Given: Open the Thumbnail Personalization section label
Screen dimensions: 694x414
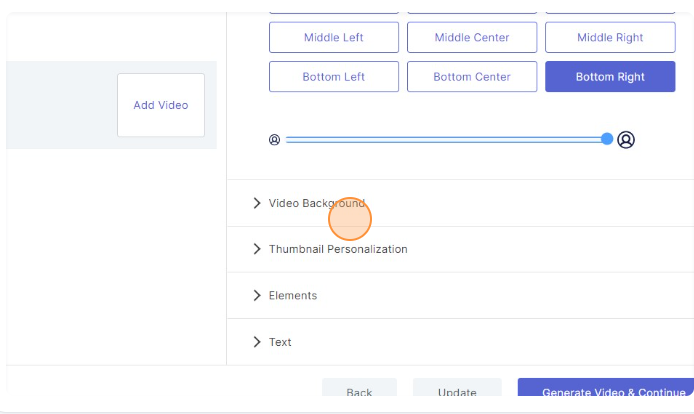Looking at the screenshot, I should coord(338,249).
